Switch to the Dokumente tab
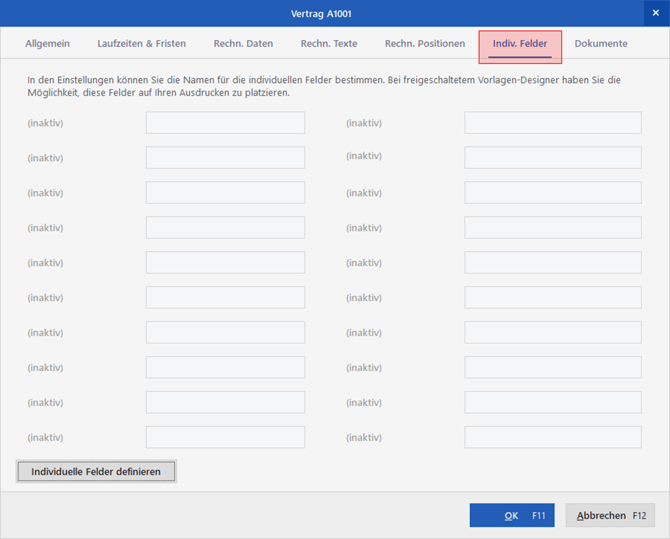 601,44
